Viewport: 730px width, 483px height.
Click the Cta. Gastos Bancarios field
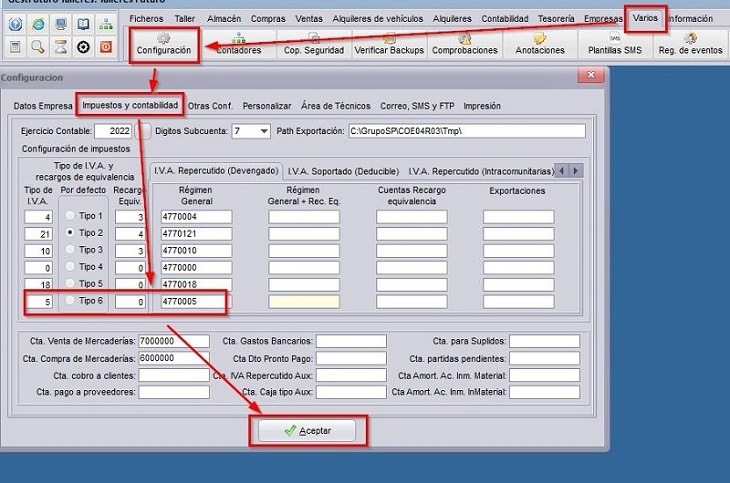tap(351, 341)
